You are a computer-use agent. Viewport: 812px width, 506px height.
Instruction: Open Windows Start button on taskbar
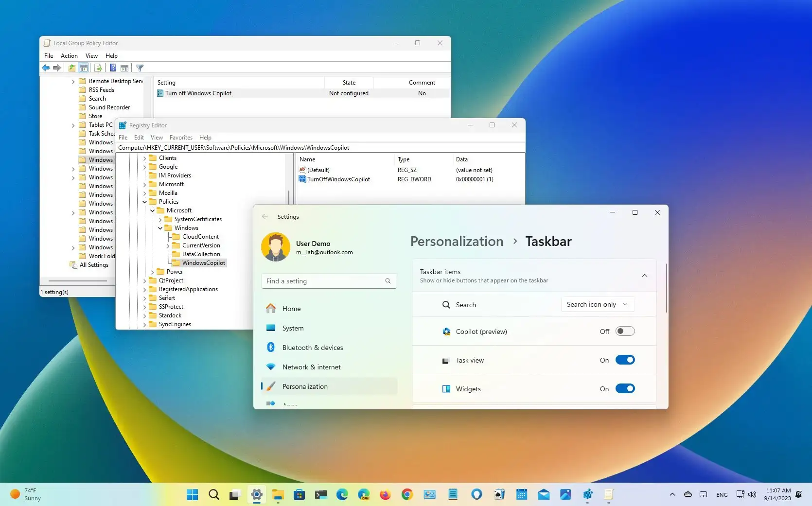tap(193, 495)
